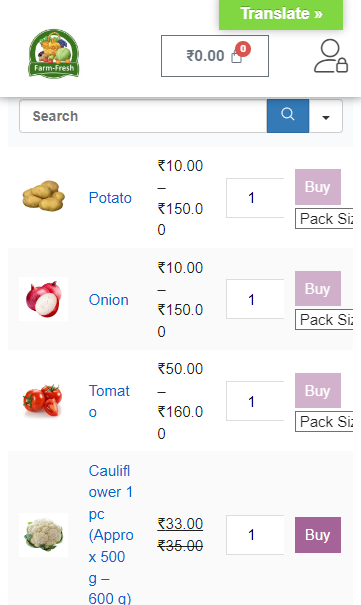Viewport: 361px width, 605px height.
Task: Open the shopping cart bag icon
Action: coord(236,57)
